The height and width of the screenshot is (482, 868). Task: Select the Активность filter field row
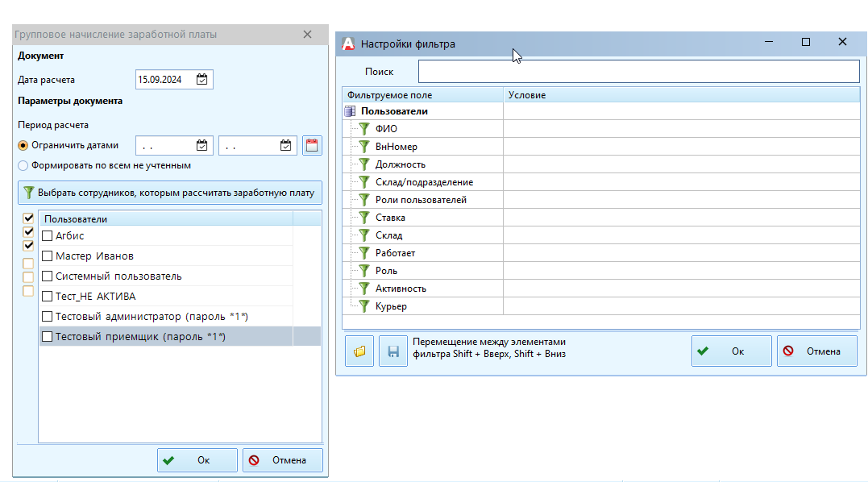coord(401,289)
